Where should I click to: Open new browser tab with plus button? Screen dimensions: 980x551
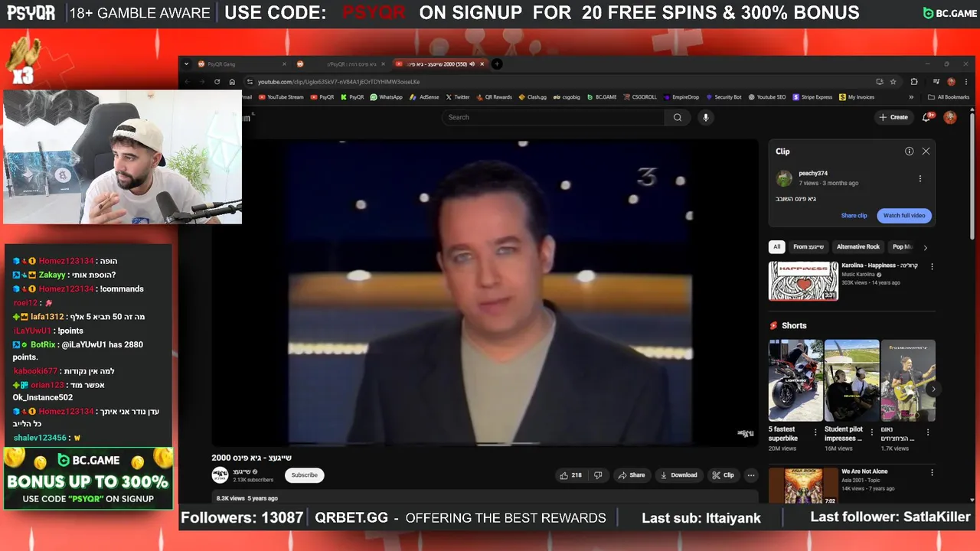[497, 64]
